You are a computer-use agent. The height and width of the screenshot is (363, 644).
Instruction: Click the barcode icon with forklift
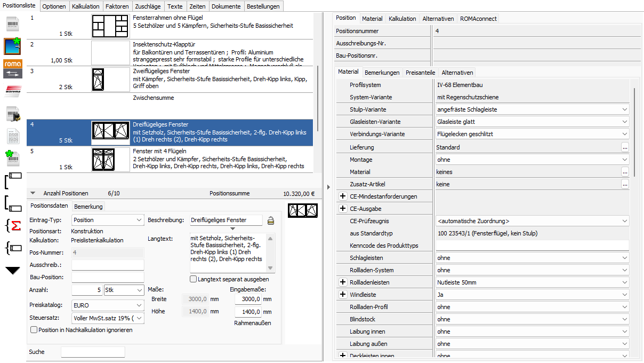coord(13,114)
